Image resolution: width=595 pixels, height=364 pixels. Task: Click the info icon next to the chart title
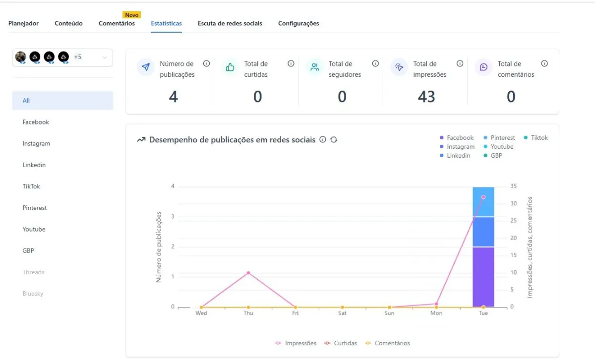click(323, 140)
